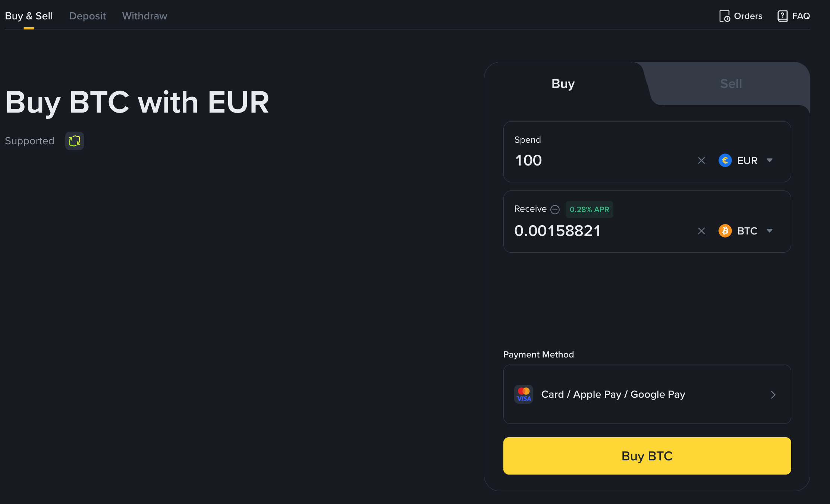This screenshot has height=504, width=830.
Task: Click the 0.28% APR badge
Action: tap(589, 210)
